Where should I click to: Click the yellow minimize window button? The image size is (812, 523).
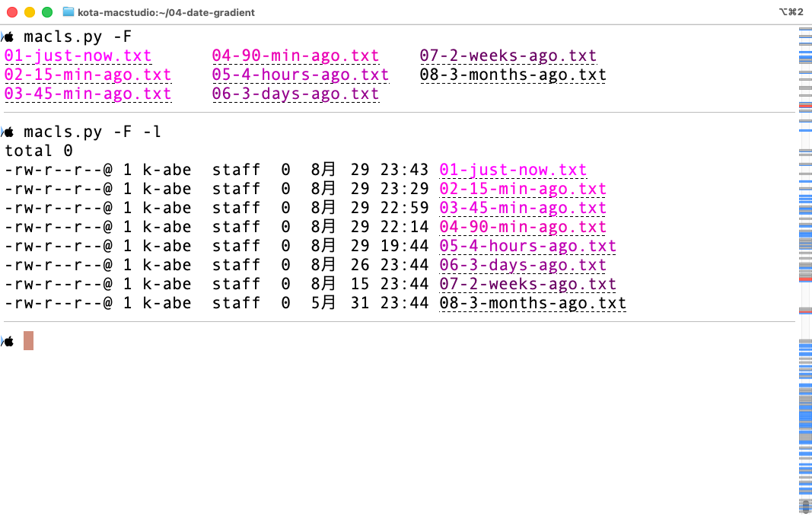click(x=30, y=12)
